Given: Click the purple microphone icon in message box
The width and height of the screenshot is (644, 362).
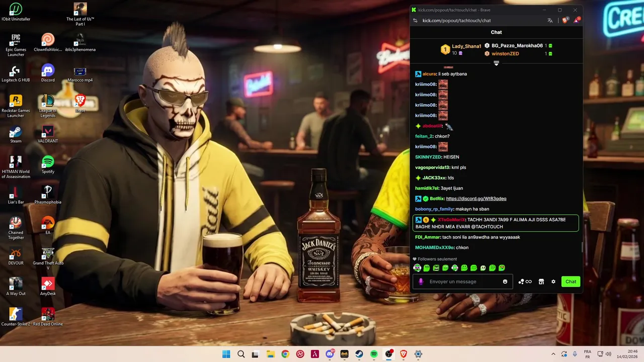Looking at the screenshot, I should pos(421,282).
